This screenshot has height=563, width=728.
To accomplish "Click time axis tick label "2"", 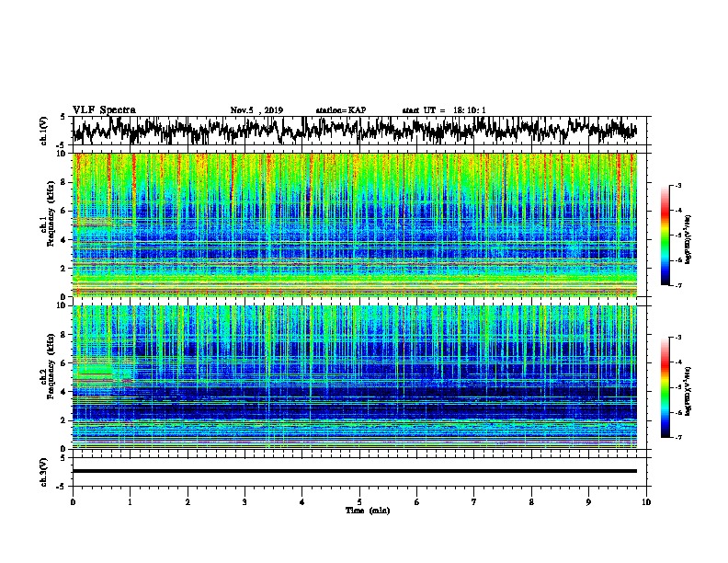I will pos(188,502).
